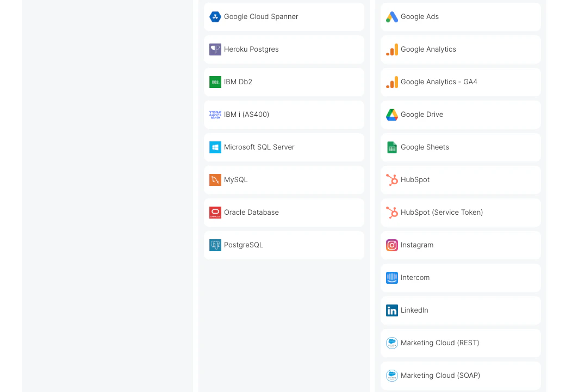Click the HubSpot sprocket icon
Viewport: 572px width, 392px height.
pyautogui.click(x=392, y=180)
